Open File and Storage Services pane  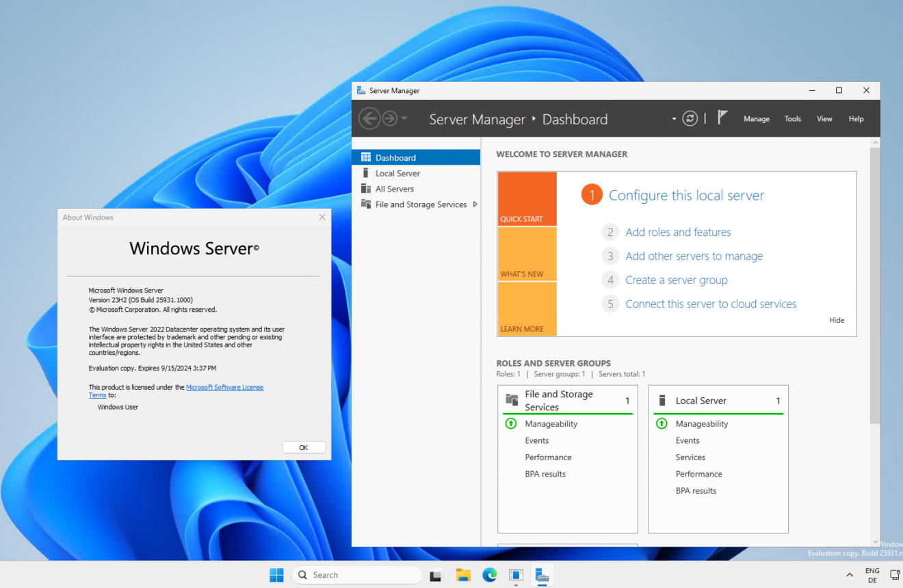[420, 204]
